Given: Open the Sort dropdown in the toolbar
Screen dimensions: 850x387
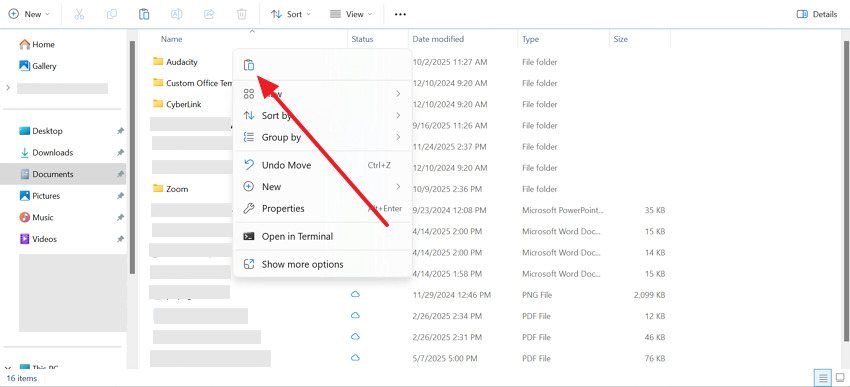Looking at the screenshot, I should pyautogui.click(x=291, y=14).
